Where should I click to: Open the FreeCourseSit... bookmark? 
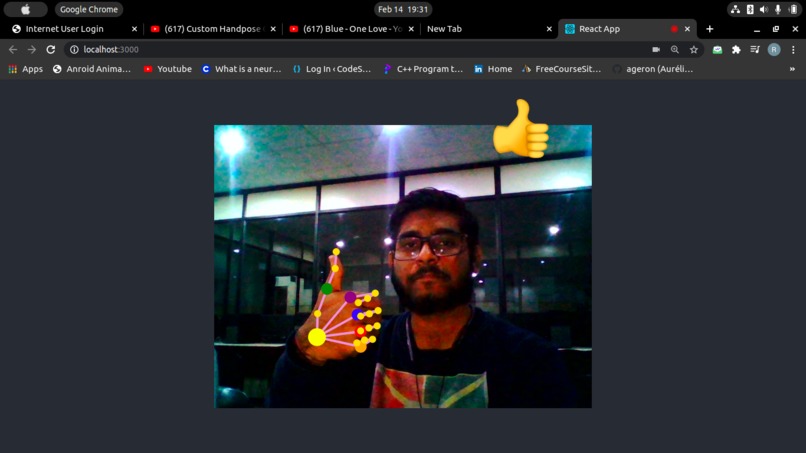click(x=561, y=69)
